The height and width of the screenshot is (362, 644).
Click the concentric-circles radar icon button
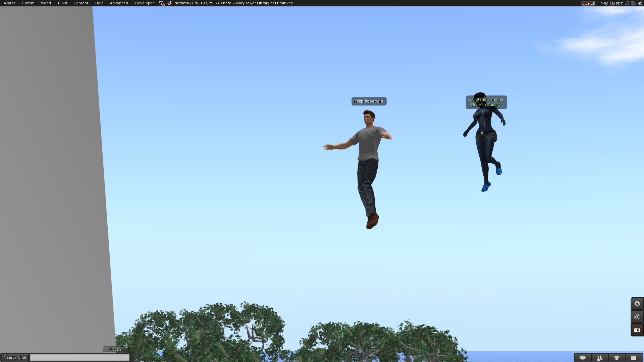click(637, 317)
